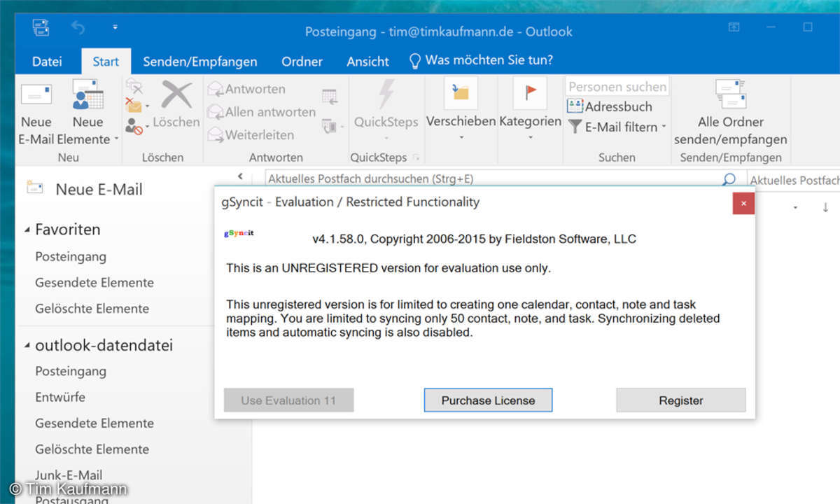
Task: Expand the Neue Elemente dropdown arrow
Action: tap(116, 139)
